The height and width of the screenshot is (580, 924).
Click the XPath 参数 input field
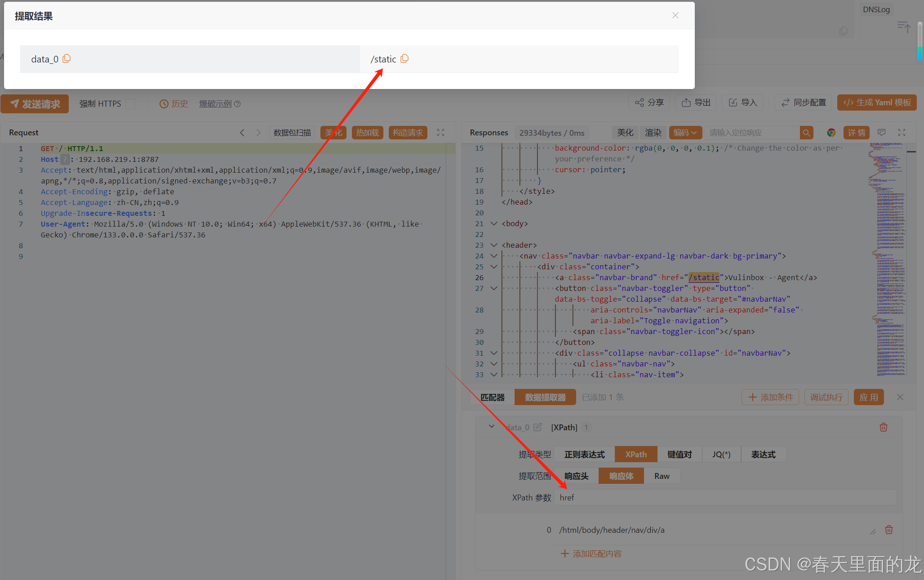click(724, 498)
